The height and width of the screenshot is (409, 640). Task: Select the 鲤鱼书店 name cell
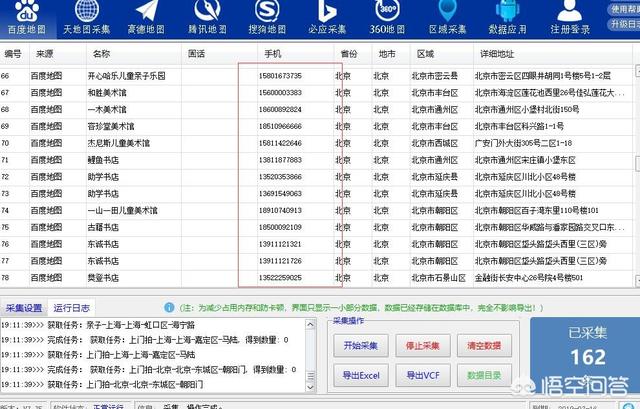tap(103, 160)
